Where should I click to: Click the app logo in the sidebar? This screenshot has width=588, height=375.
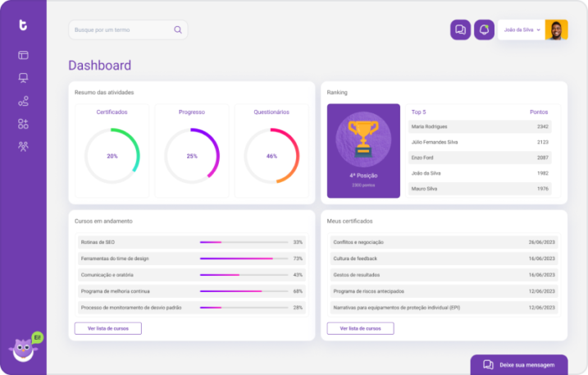point(23,25)
